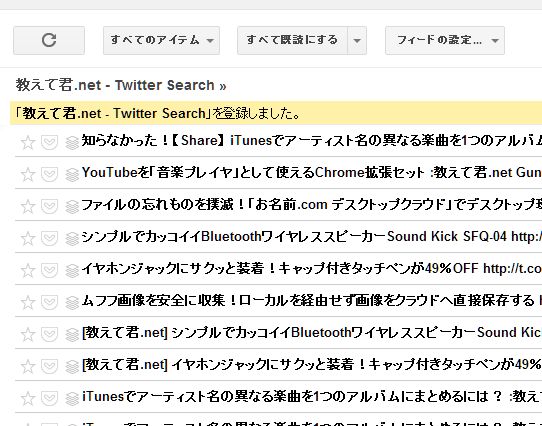
Task: Star the 知らなかった！【Share】iTunes item
Action: tap(28, 142)
